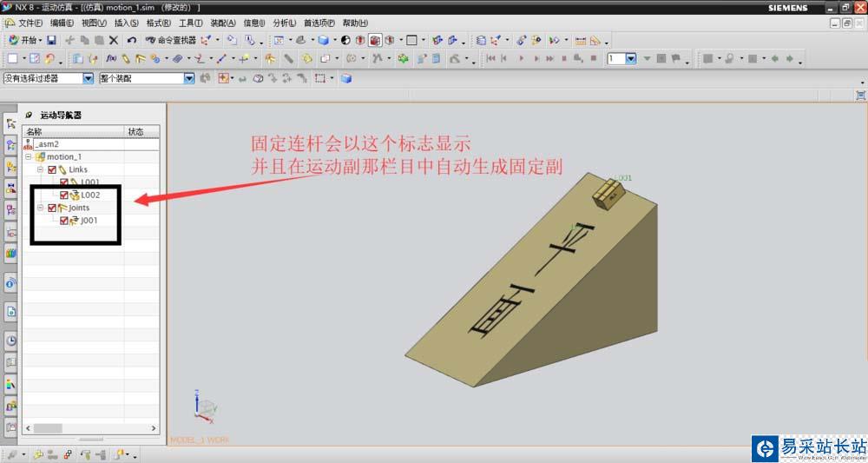
Task: Open the blue globe web browser sidebar tab
Action: (10, 283)
